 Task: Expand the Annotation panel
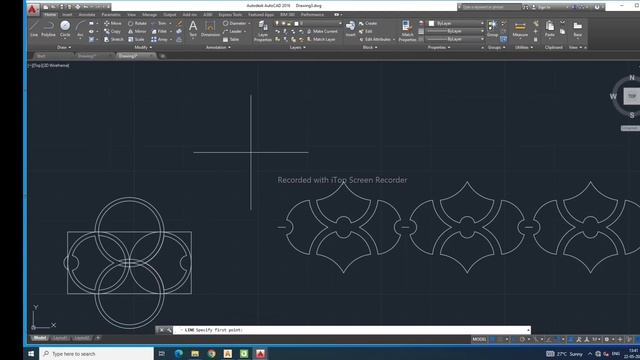[x=218, y=47]
